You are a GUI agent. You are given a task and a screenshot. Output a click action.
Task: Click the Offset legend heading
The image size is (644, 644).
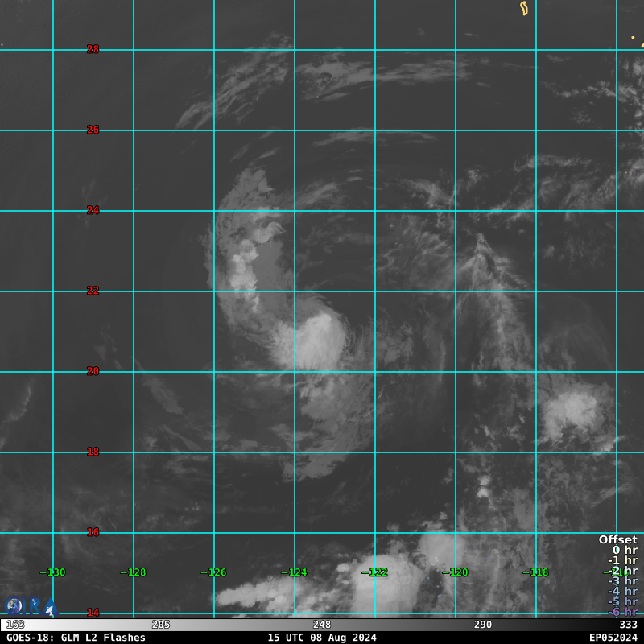[x=617, y=540]
